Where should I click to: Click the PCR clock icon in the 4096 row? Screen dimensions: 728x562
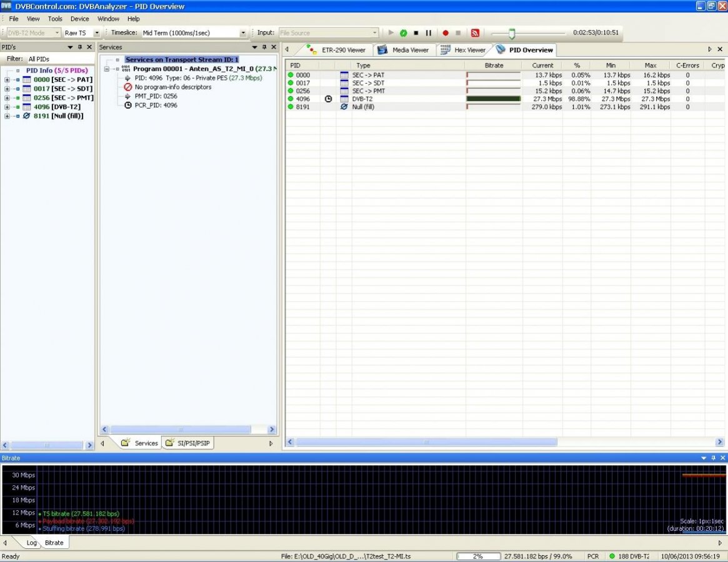click(328, 99)
